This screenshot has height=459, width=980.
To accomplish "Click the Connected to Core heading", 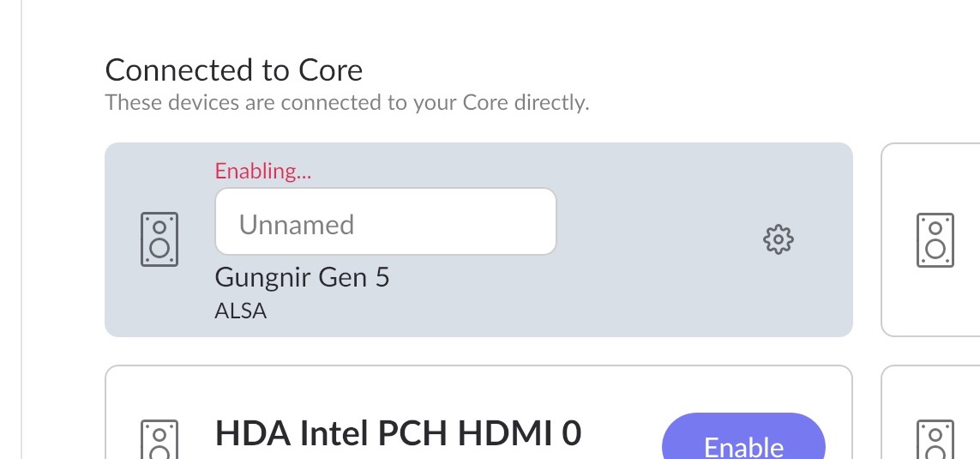I will [234, 69].
